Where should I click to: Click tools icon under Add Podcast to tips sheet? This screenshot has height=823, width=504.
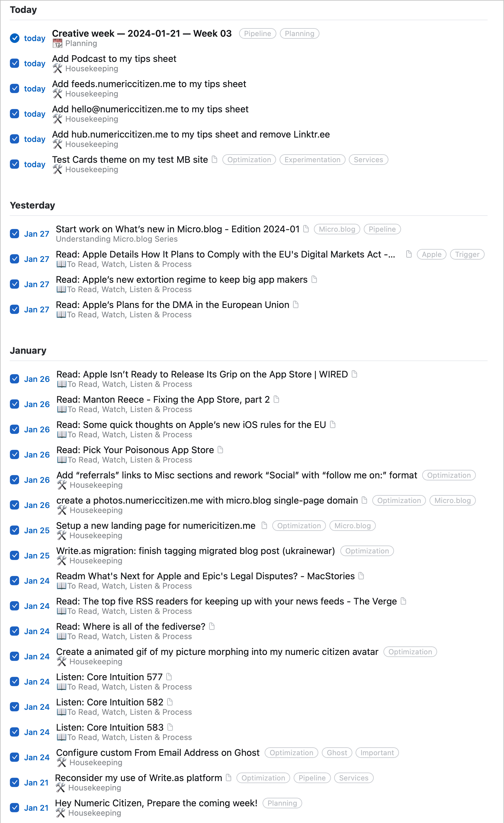click(57, 68)
